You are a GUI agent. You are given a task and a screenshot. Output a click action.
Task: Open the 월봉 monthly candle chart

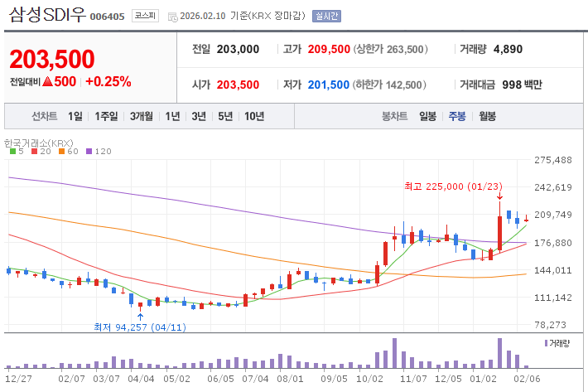[x=487, y=116]
